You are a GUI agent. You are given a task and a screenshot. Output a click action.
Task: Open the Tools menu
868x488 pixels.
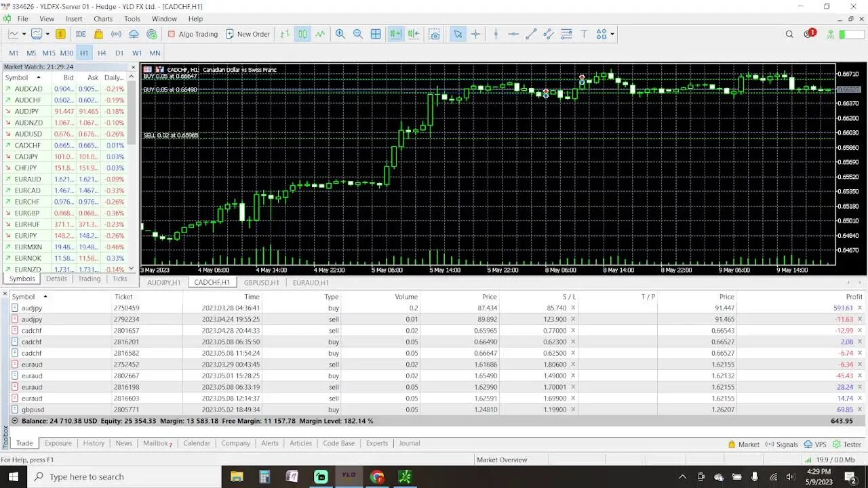coord(132,19)
